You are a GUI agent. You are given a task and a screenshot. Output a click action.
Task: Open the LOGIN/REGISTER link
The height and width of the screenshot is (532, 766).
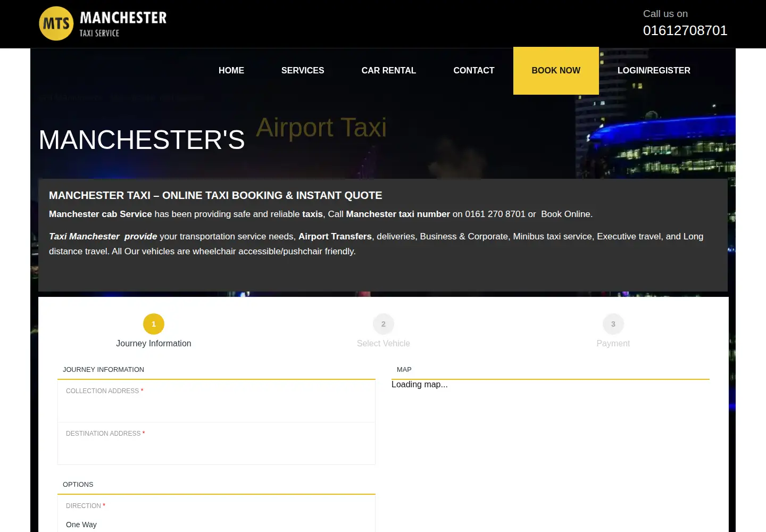click(x=654, y=70)
